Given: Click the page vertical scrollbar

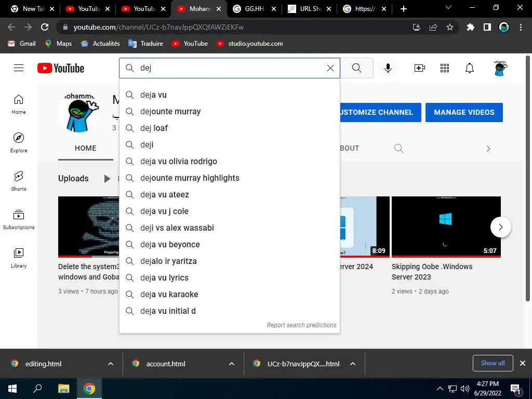Looking at the screenshot, I should (x=528, y=178).
